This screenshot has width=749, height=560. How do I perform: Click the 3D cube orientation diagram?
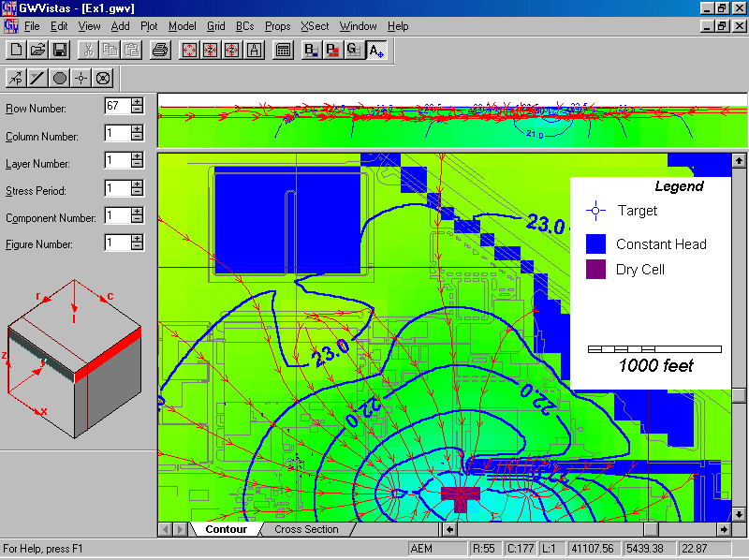click(75, 359)
